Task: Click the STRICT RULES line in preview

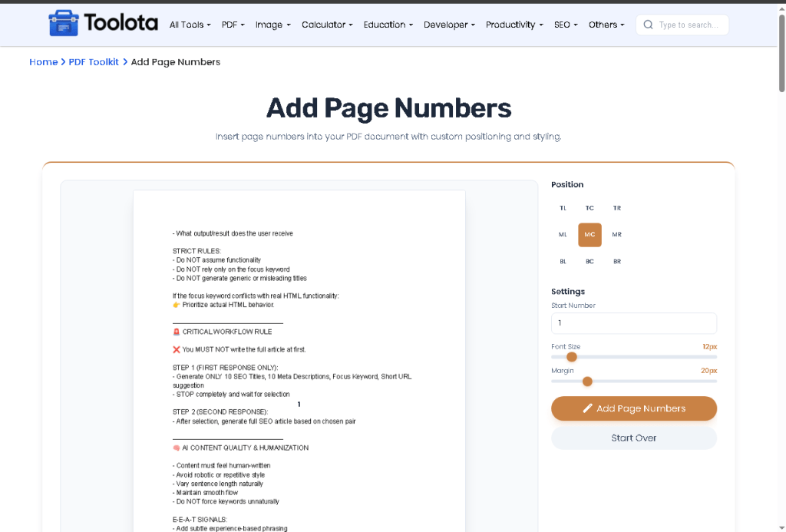Action: coord(196,251)
